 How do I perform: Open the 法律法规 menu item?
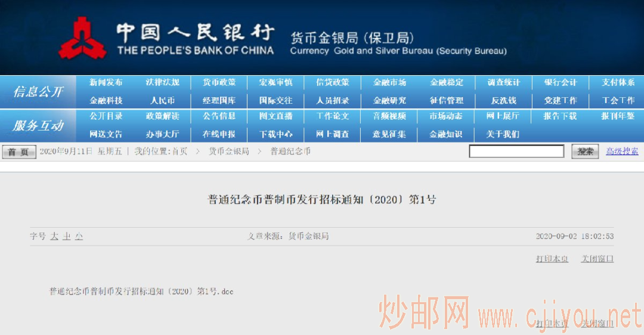coord(163,82)
